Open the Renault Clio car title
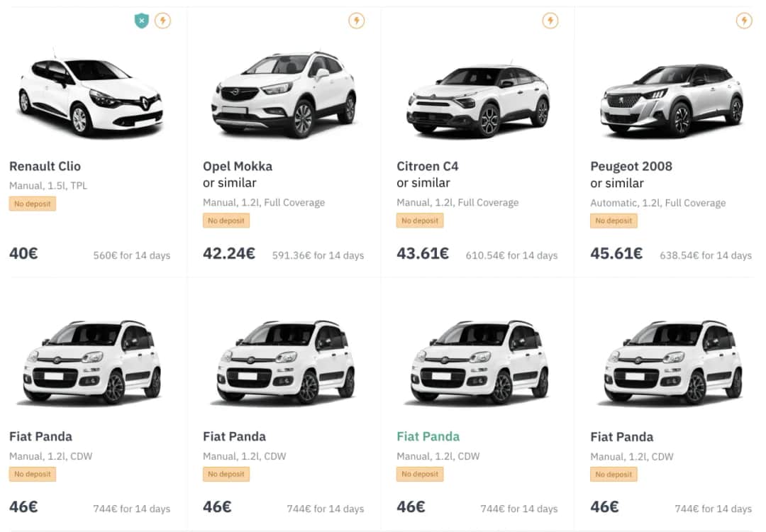766x532 pixels. click(x=45, y=167)
